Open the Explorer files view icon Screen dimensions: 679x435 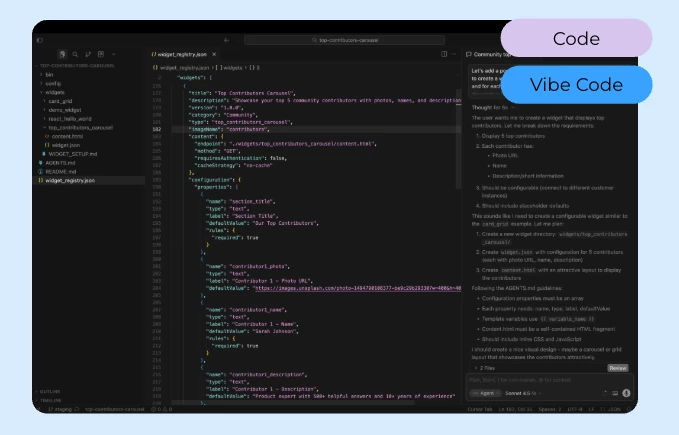click(x=62, y=54)
